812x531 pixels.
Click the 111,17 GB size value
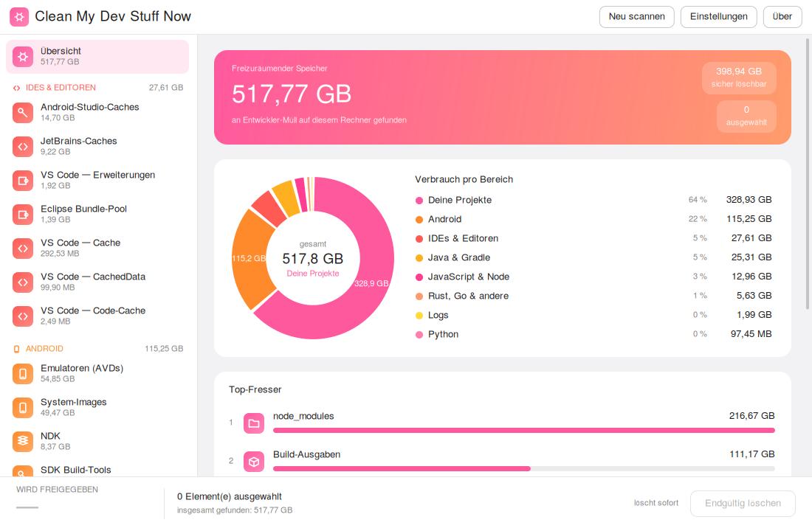tap(752, 454)
